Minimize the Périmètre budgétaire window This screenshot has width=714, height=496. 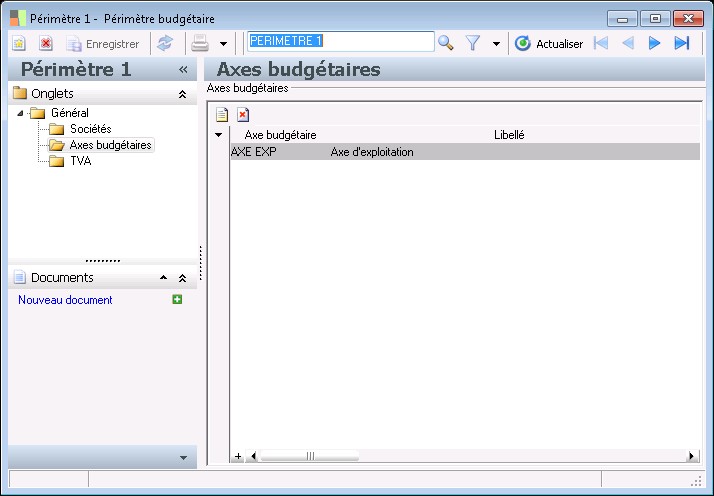pyautogui.click(x=622, y=19)
